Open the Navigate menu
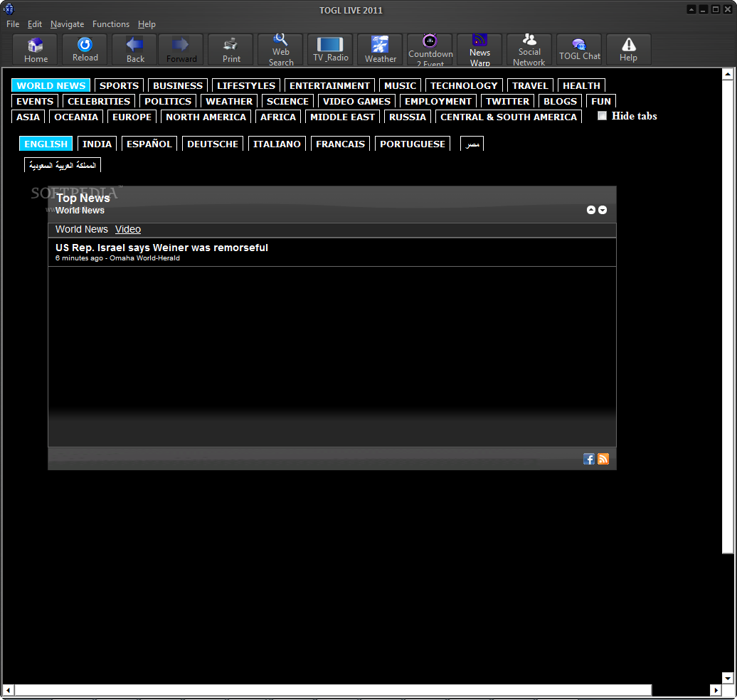The height and width of the screenshot is (700, 737). (x=67, y=24)
